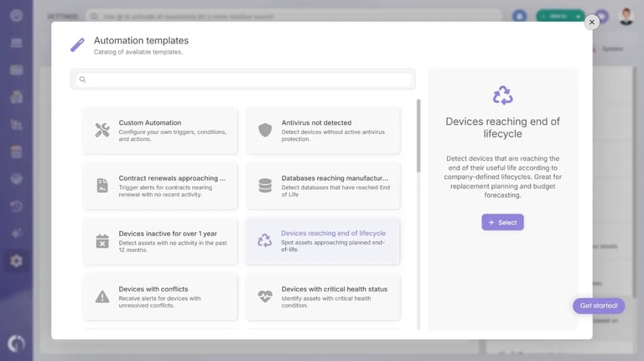Click the database stack icon
This screenshot has height=361, width=644.
tap(265, 185)
